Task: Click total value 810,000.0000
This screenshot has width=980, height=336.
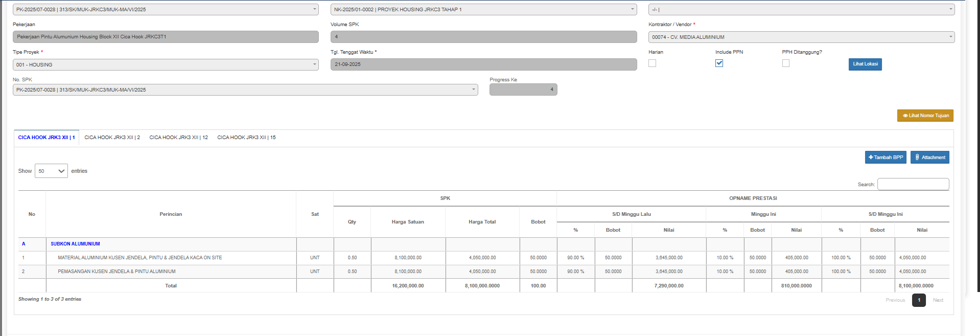Action: [796, 286]
